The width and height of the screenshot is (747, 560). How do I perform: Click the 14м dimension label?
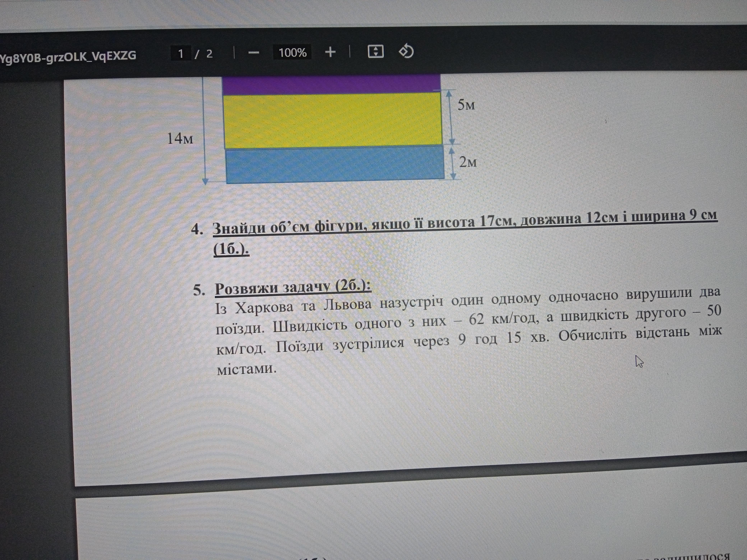click(x=180, y=138)
